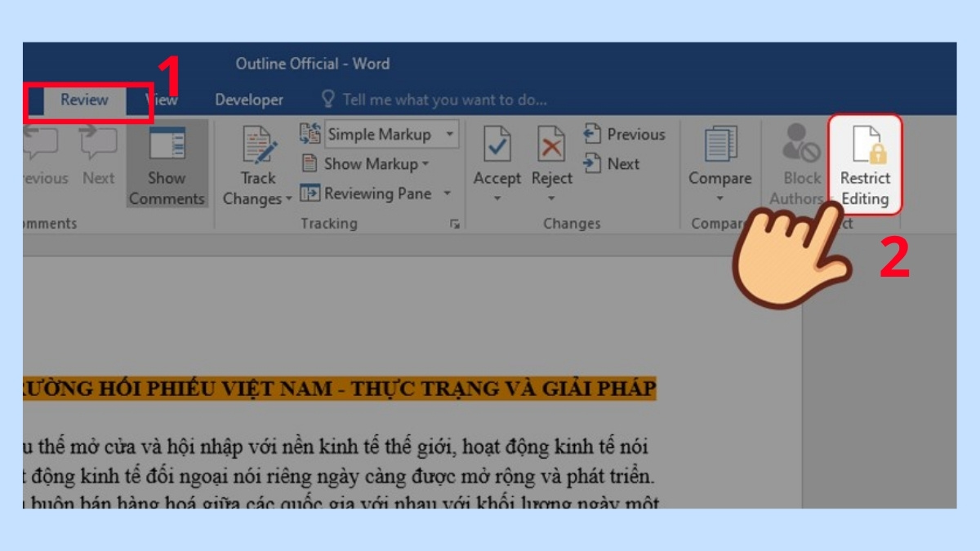
Task: Reject the current change
Action: coord(551,155)
